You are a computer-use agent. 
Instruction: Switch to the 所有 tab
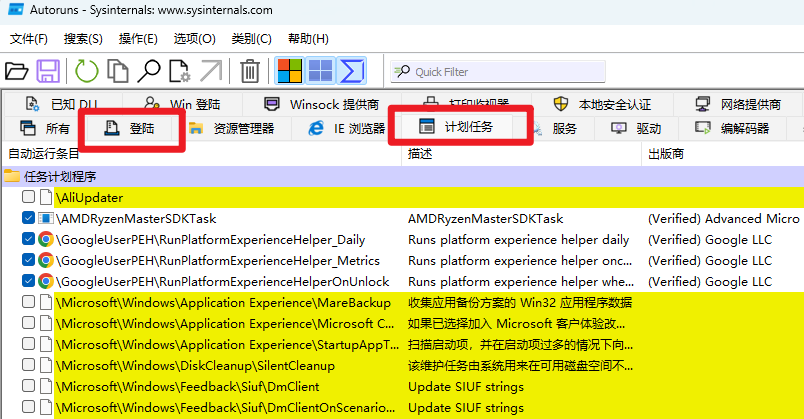point(44,128)
